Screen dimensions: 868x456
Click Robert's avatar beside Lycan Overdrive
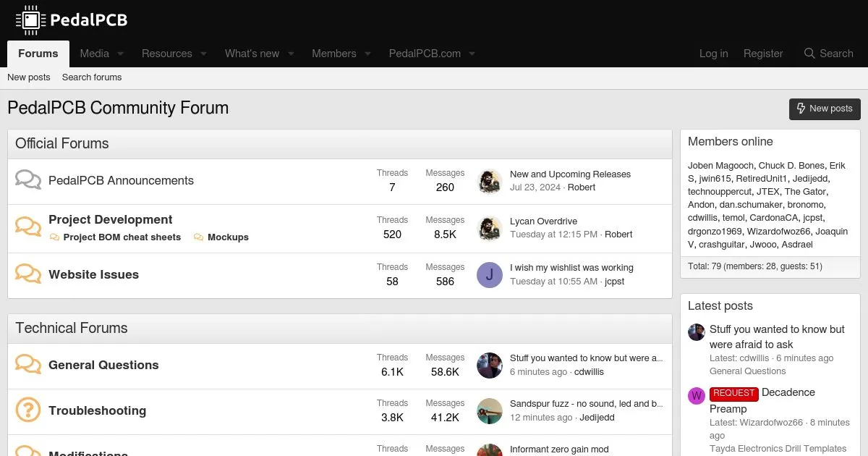(490, 229)
